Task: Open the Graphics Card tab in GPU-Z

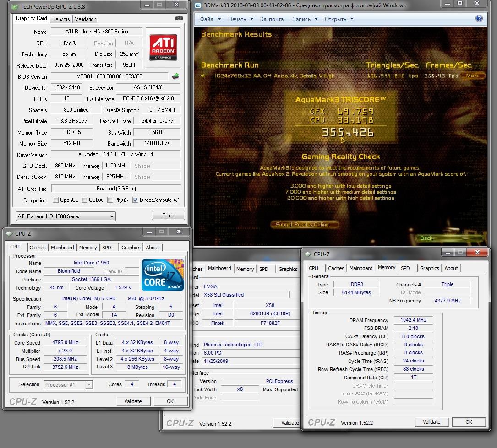Action: tap(32, 18)
